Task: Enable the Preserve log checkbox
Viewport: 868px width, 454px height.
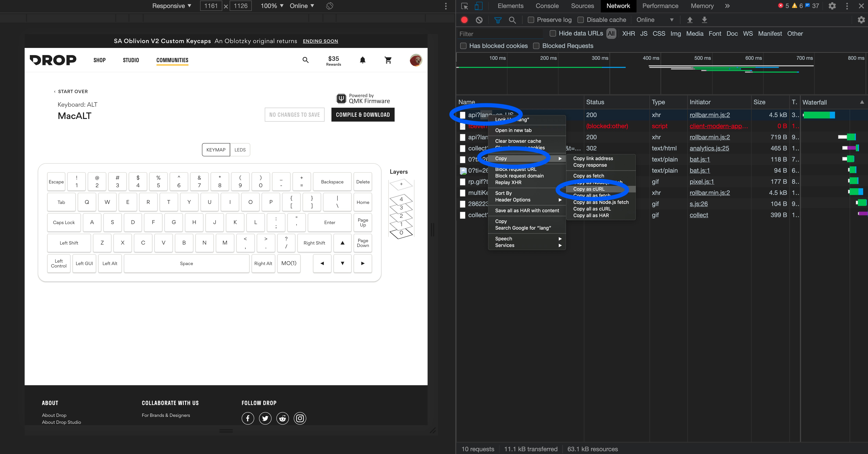Action: [531, 20]
